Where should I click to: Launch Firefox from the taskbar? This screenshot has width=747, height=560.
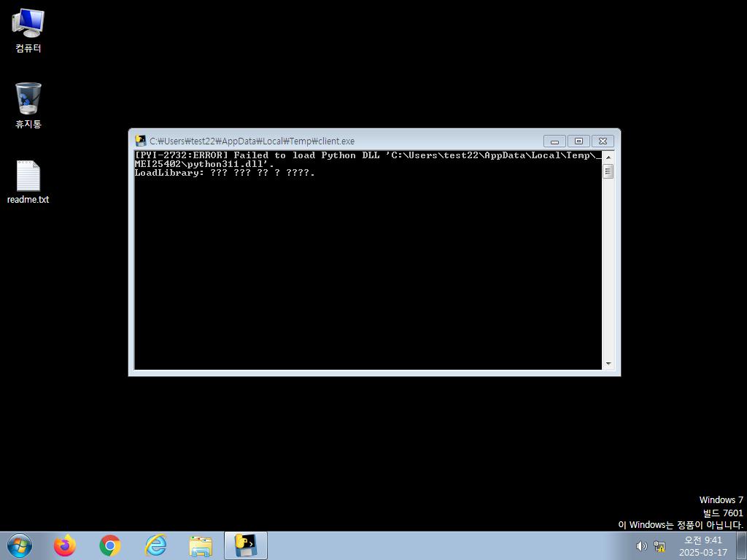coord(64,545)
